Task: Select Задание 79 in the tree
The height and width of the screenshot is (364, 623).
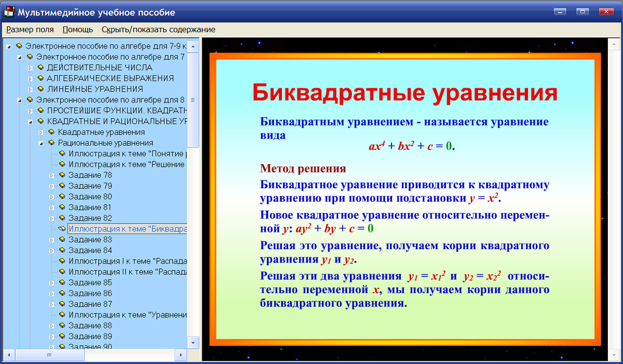Action: (90, 186)
